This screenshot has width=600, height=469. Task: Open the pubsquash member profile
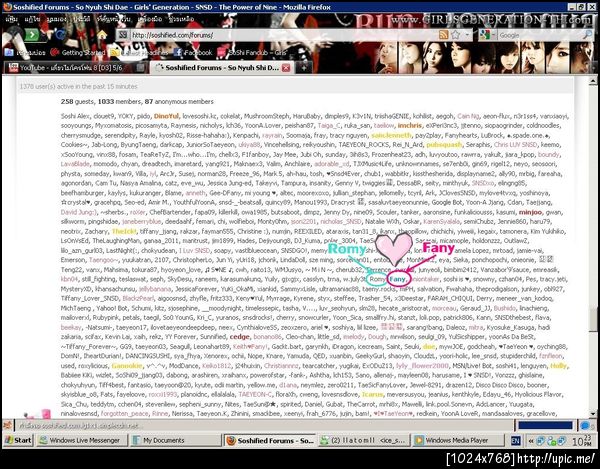444,145
